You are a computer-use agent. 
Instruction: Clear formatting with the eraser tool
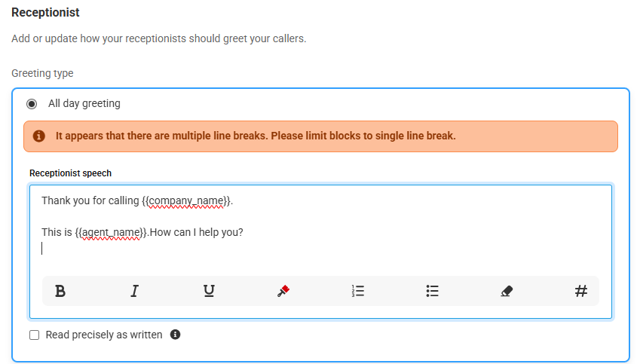pos(507,291)
